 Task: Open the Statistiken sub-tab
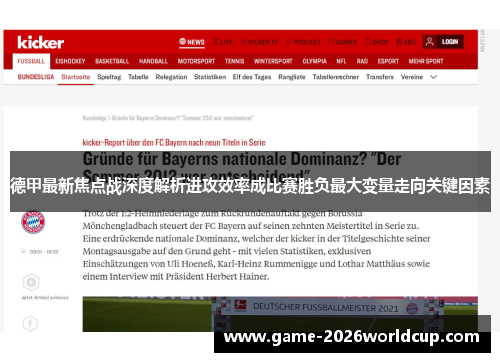(x=210, y=77)
